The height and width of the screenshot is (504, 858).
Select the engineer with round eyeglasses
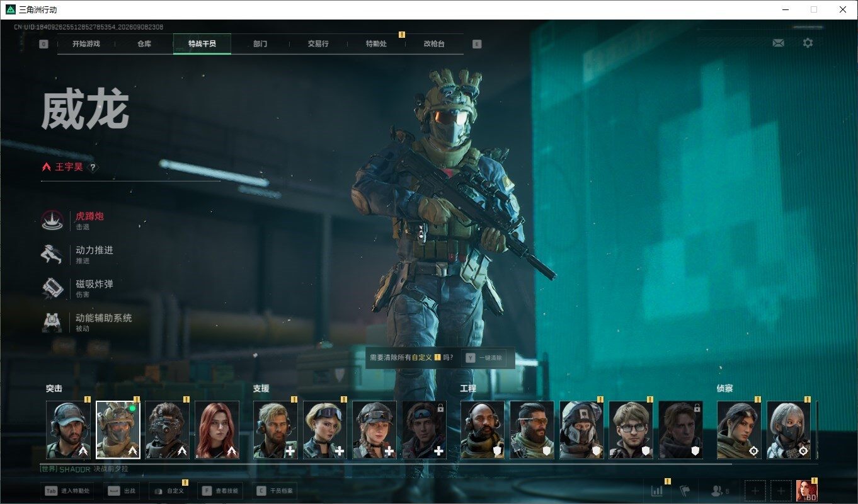tap(631, 430)
